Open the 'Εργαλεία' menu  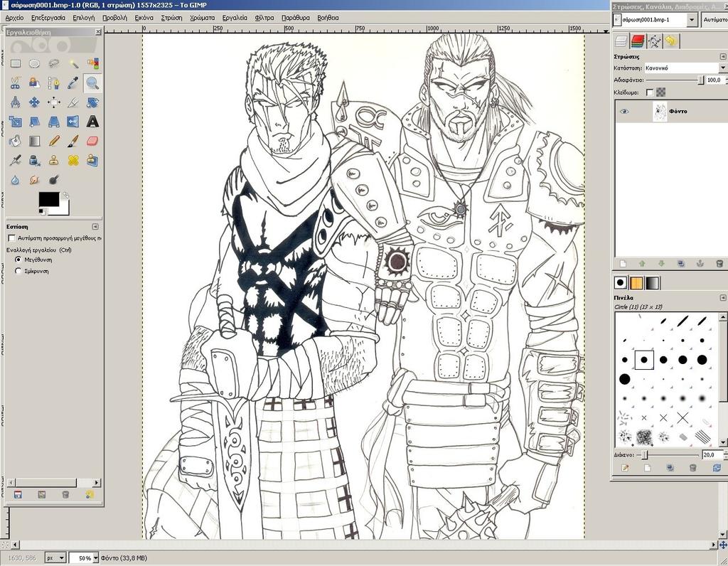click(x=235, y=18)
